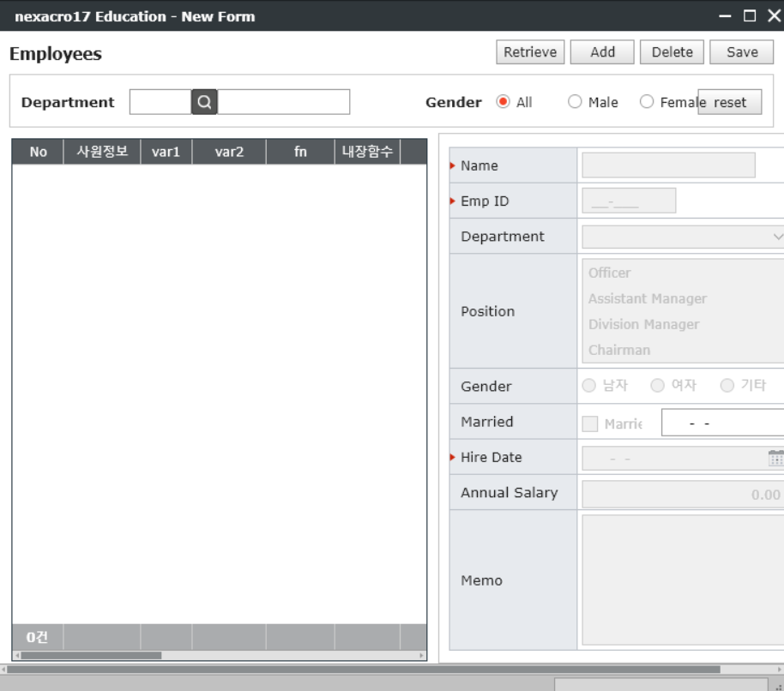
Task: Click the department name input field
Action: [284, 102]
